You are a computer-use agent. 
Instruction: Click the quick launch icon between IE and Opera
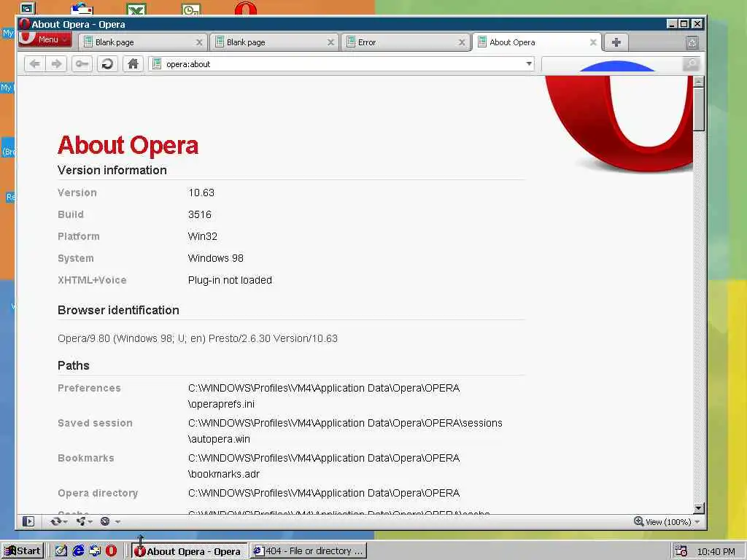click(x=94, y=551)
